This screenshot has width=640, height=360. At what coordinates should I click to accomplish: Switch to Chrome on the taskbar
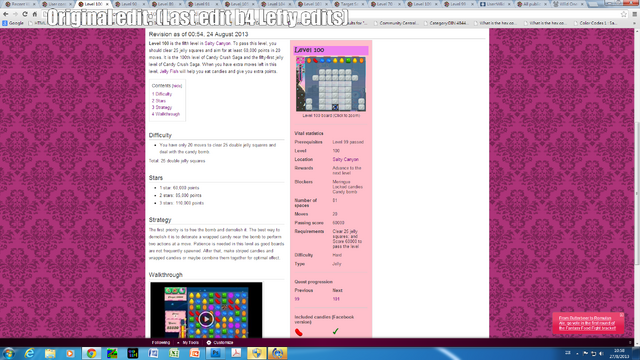coord(91,353)
